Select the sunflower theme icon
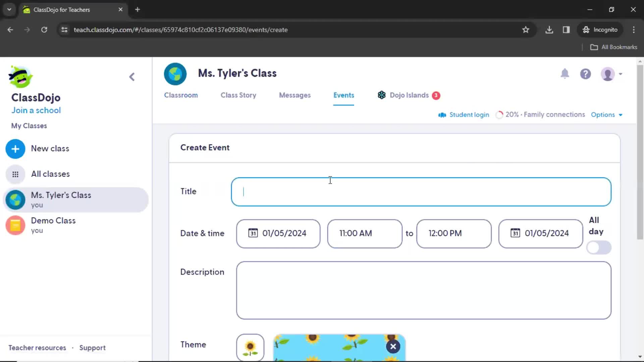 point(250,348)
